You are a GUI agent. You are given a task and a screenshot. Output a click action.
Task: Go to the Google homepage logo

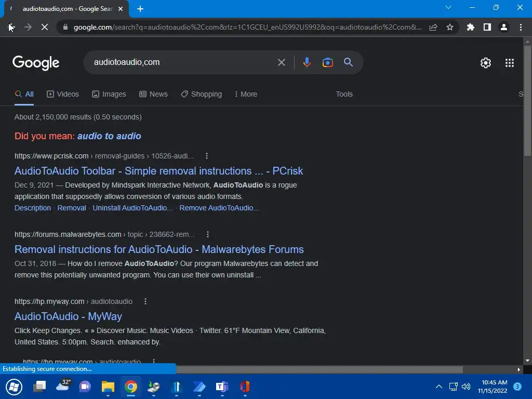pyautogui.click(x=36, y=63)
